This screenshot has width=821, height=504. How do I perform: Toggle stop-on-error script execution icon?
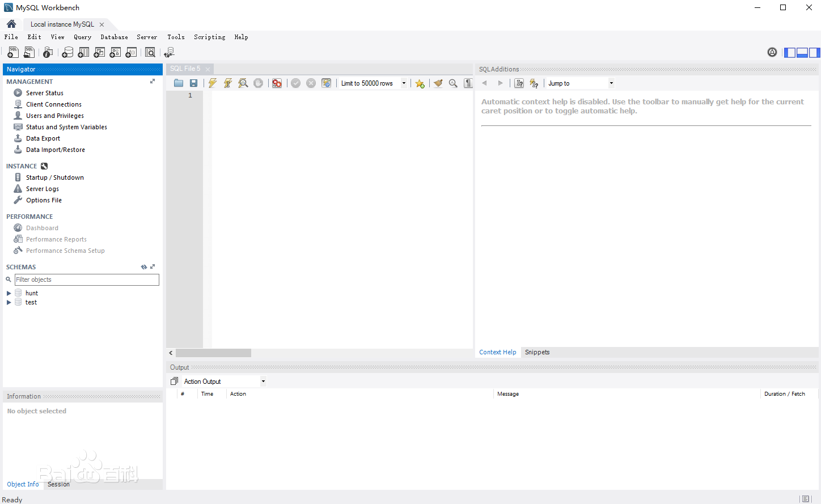(x=277, y=83)
